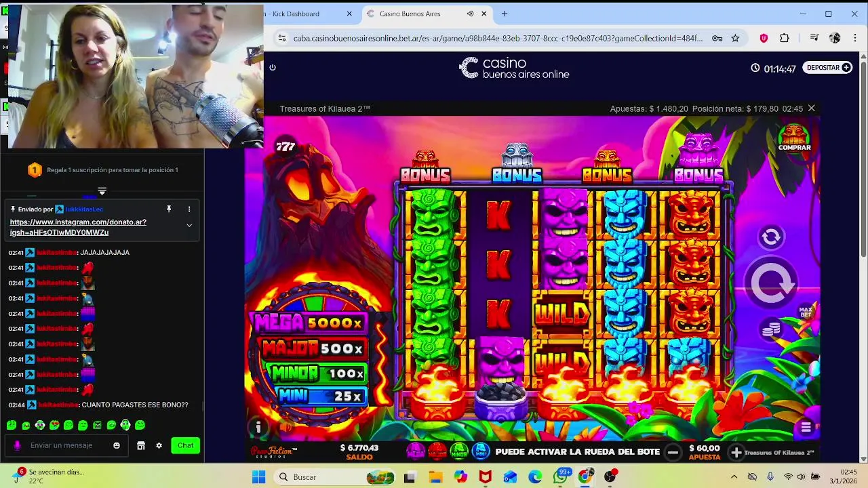Select the MAJOR jackpot token icon
This screenshot has height=488, width=868.
point(437,451)
